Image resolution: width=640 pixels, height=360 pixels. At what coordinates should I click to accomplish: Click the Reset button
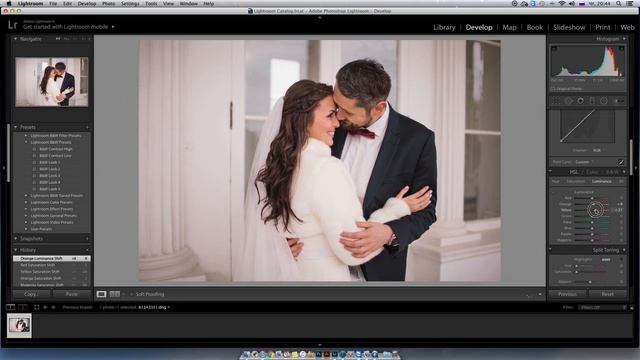(607, 294)
